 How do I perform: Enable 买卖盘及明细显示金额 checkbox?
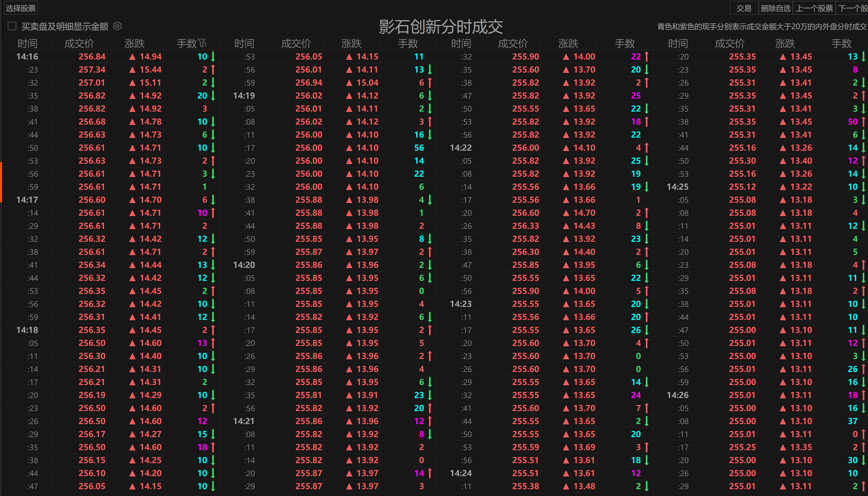[x=12, y=26]
